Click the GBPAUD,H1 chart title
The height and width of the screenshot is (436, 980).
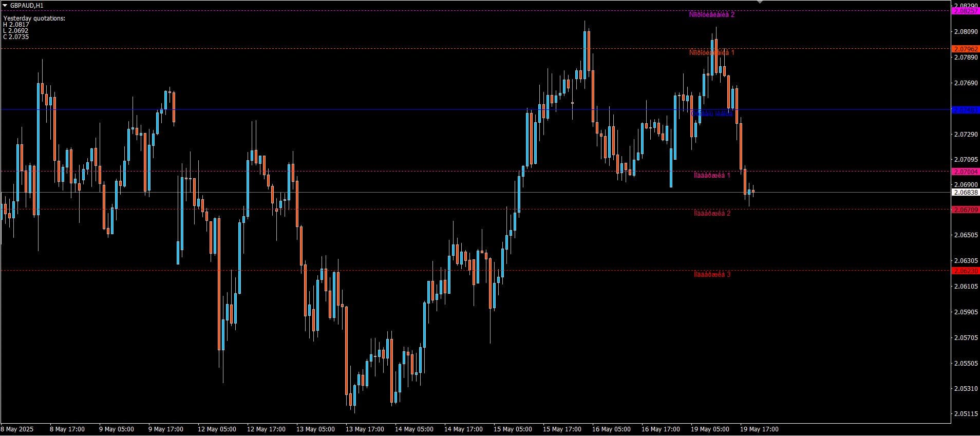click(27, 5)
